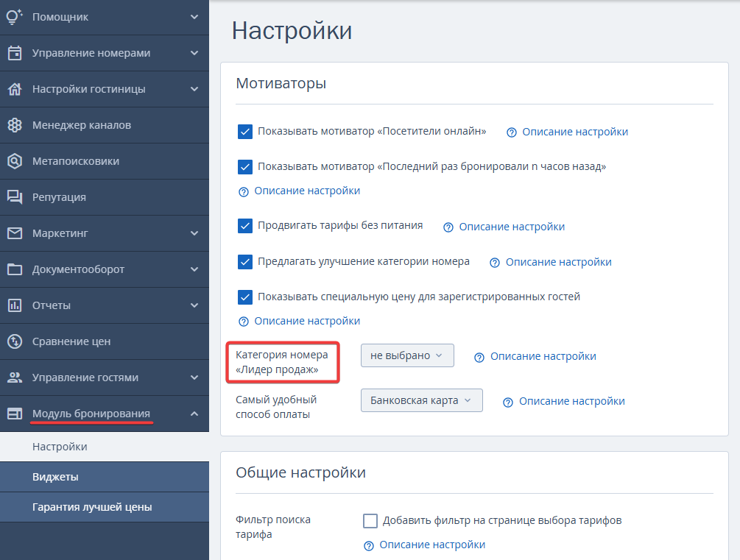Click help icon beside Продвигать тарифы без питания
The width and height of the screenshot is (740, 560).
[448, 227]
